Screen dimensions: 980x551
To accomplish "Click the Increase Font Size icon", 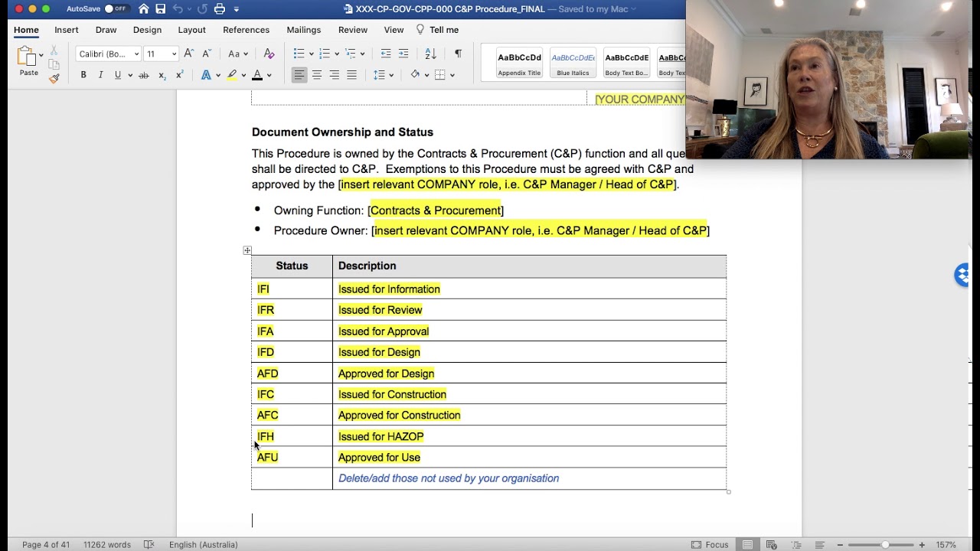I will pyautogui.click(x=189, y=54).
